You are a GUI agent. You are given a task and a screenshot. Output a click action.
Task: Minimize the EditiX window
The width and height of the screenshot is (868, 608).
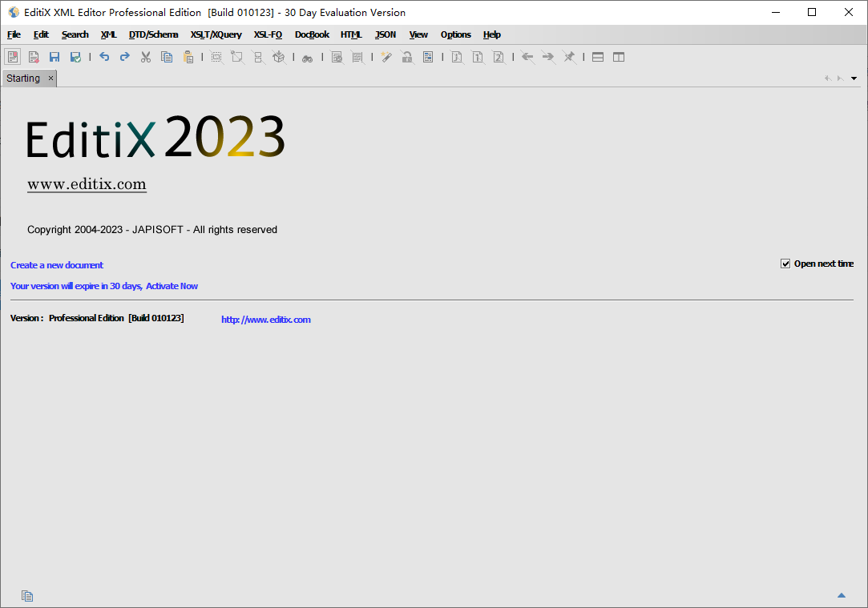pyautogui.click(x=776, y=12)
